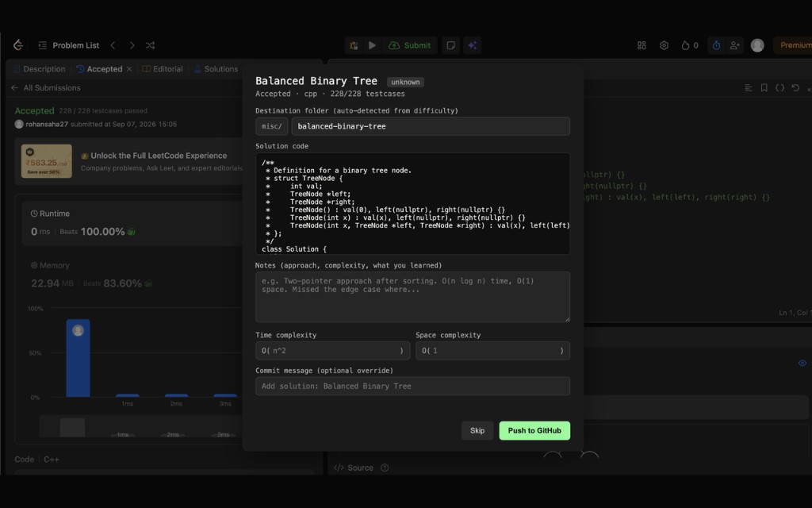Switch to the Description tab

[x=40, y=69]
